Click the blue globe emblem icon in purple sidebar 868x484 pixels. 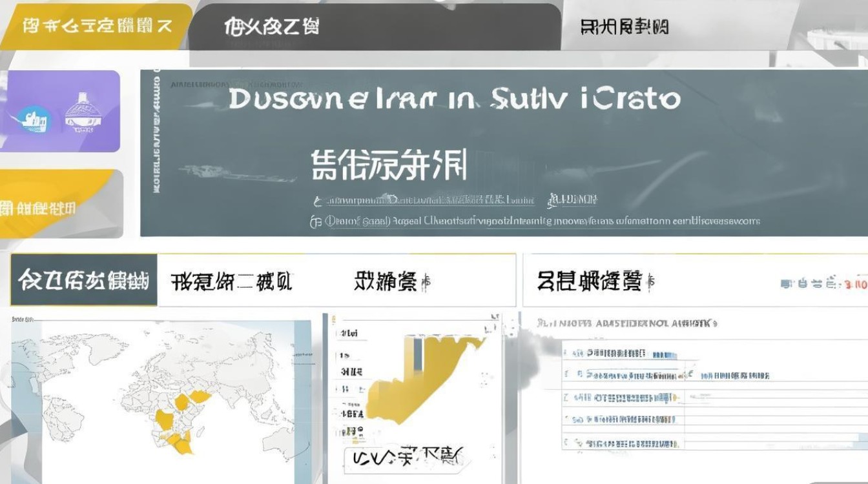point(34,118)
